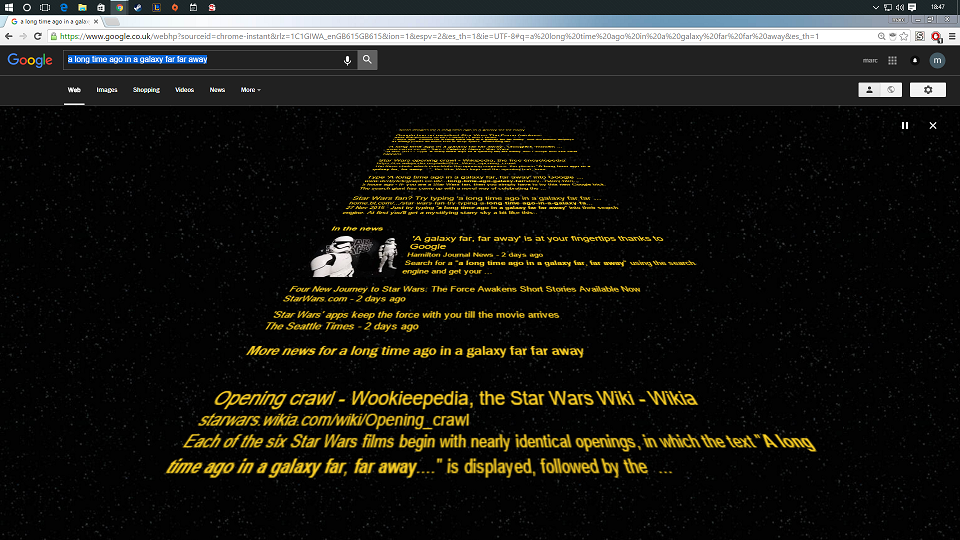This screenshot has height=540, width=960.
Task: Open search settings gear
Action: pyautogui.click(x=928, y=90)
